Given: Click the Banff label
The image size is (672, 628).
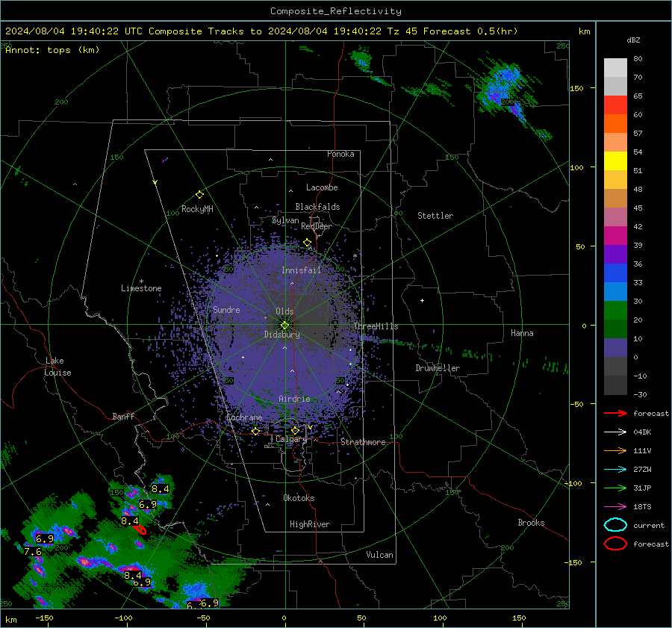Looking at the screenshot, I should [123, 417].
